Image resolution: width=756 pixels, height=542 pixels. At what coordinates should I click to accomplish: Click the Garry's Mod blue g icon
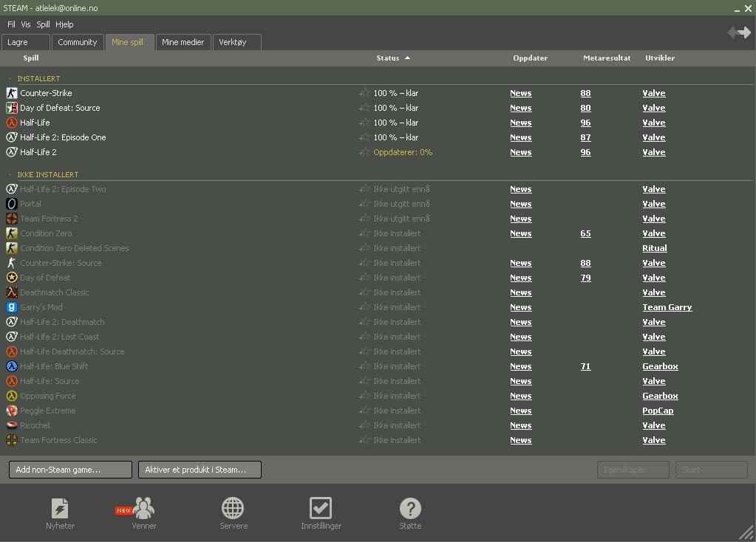pyautogui.click(x=12, y=307)
